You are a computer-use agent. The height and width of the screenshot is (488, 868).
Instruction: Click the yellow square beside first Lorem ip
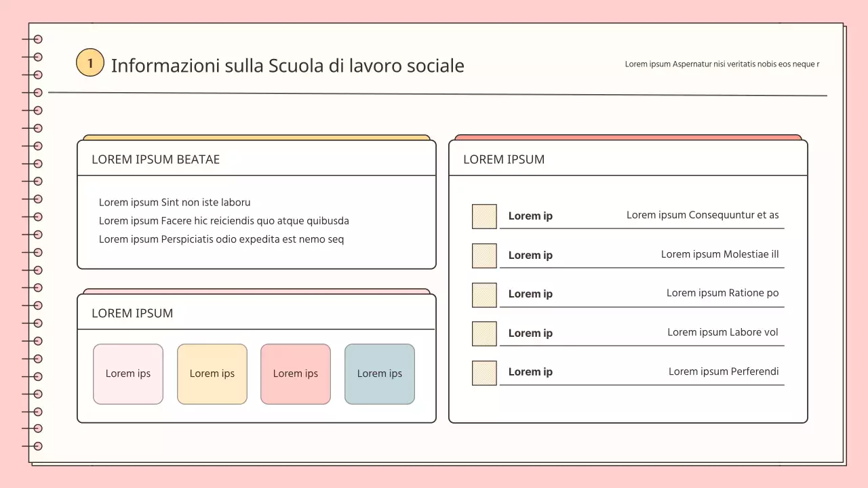(x=484, y=216)
